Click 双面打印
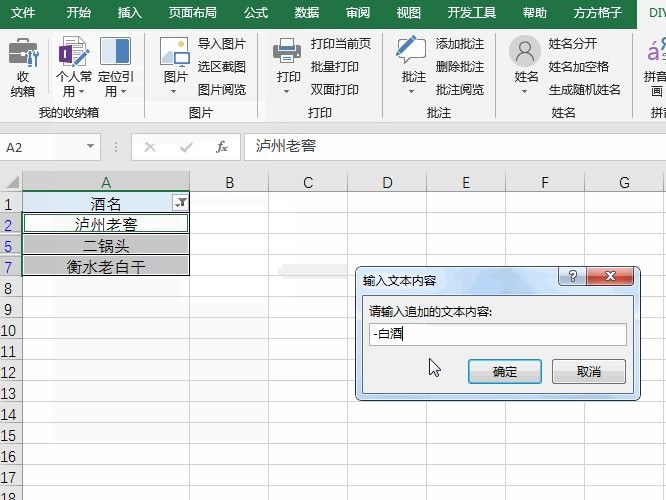The width and height of the screenshot is (666, 500). click(335, 90)
